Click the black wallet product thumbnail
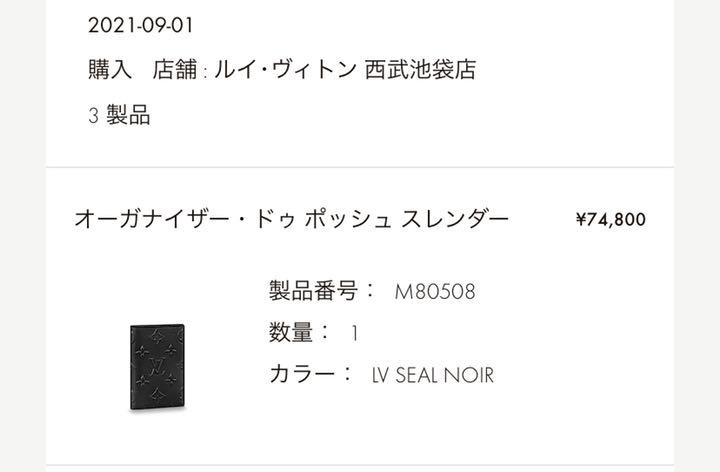Image resolution: width=720 pixels, height=472 pixels. click(158, 367)
